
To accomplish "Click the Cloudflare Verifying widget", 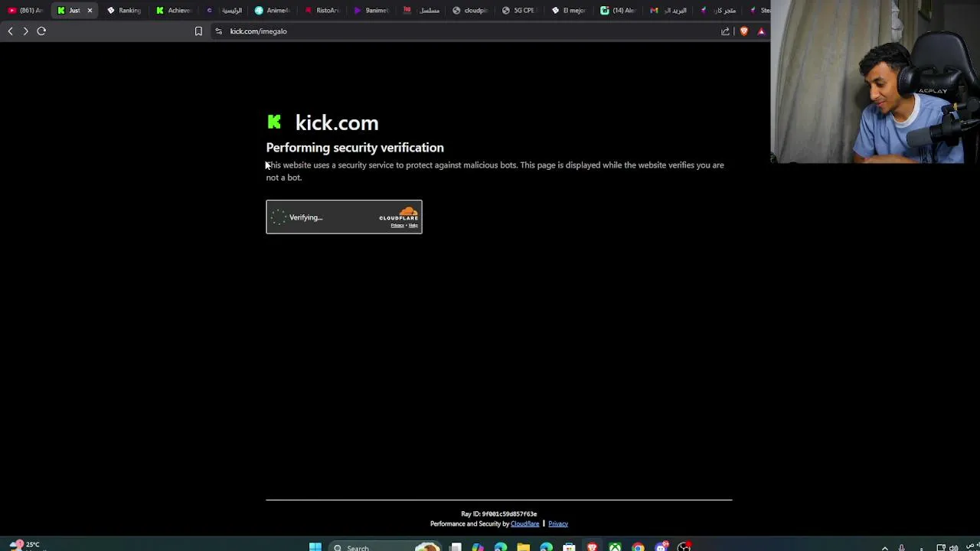I will click(x=344, y=217).
